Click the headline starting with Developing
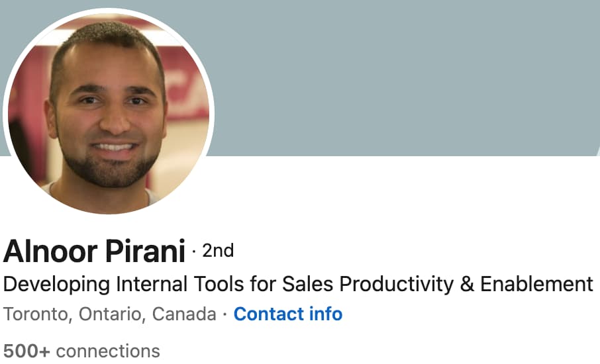 (298, 284)
